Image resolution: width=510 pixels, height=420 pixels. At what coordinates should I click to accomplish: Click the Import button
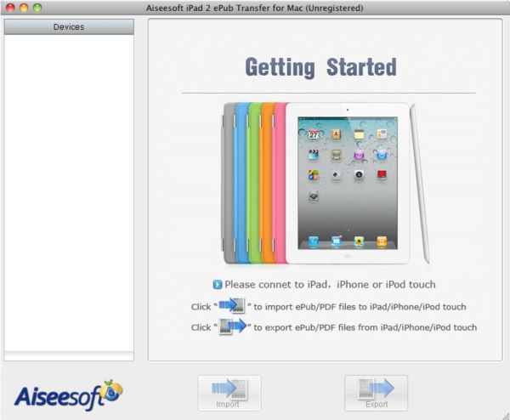pyautogui.click(x=229, y=393)
